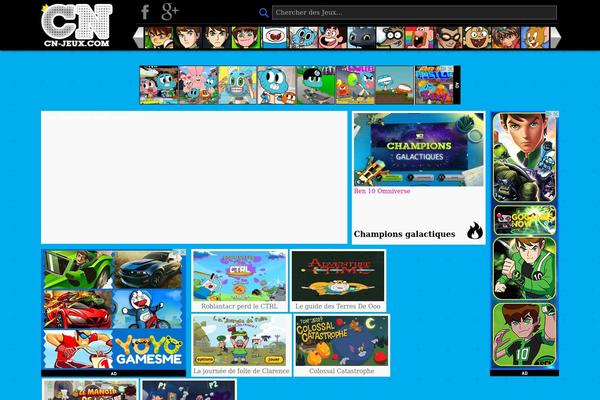Click the Clarence crazy day game image
This screenshot has width=600, height=400.
coord(240,341)
